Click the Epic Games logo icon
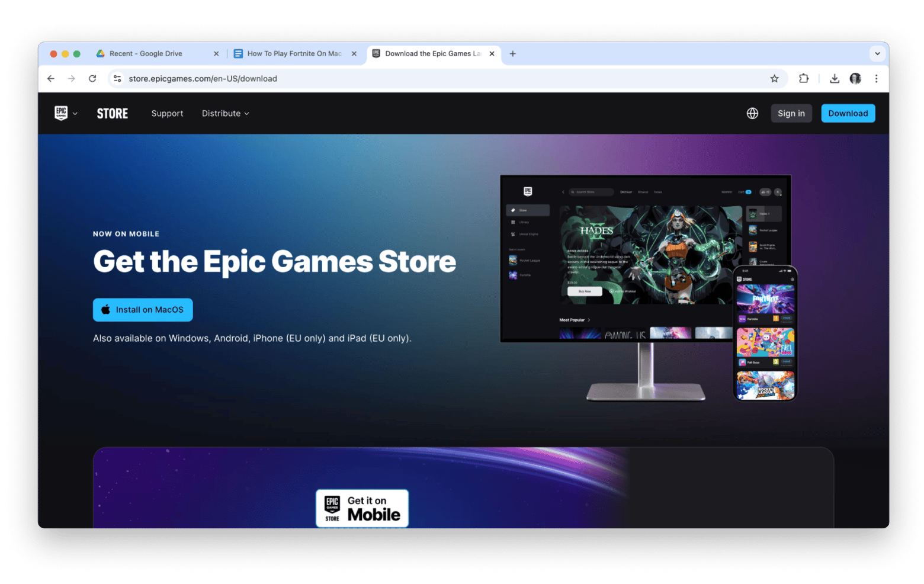Screen dimensions: 924x584 tap(61, 113)
